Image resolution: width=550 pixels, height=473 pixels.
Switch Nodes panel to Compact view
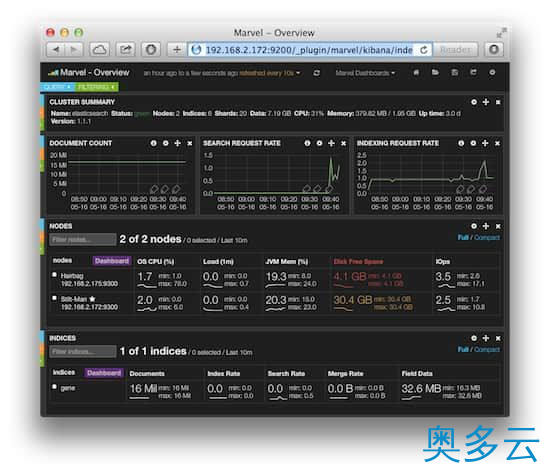click(487, 238)
